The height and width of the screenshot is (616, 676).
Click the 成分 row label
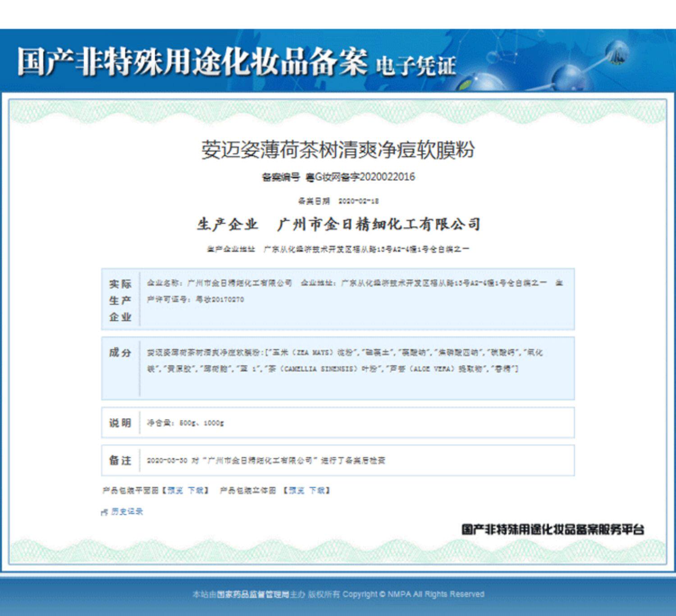coord(120,353)
